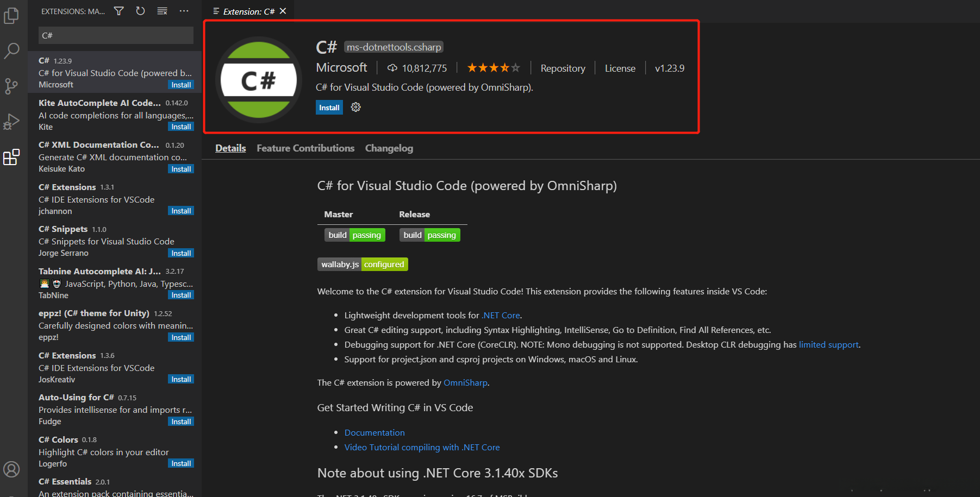Click the C# extension logo image
This screenshot has width=980, height=497.
pyautogui.click(x=259, y=80)
